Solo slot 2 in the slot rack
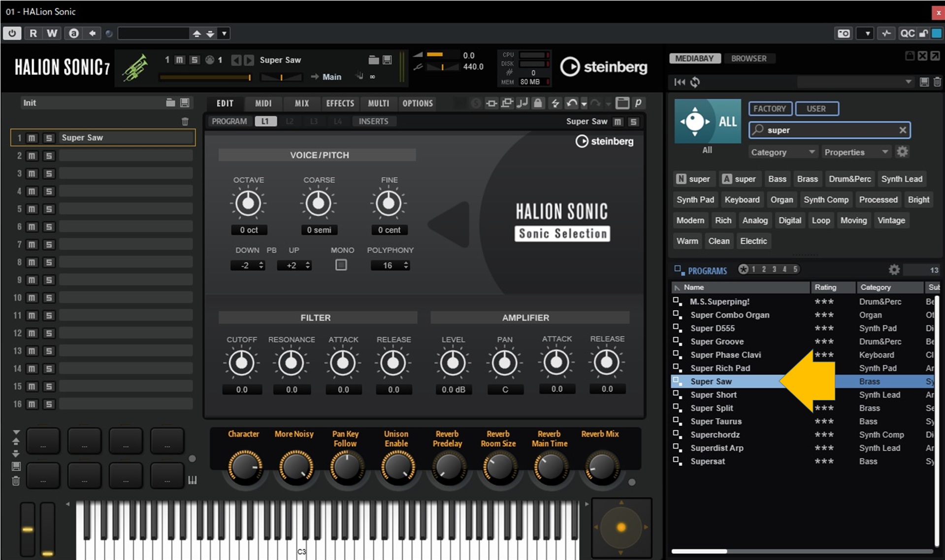This screenshot has width=945, height=560. (x=49, y=156)
